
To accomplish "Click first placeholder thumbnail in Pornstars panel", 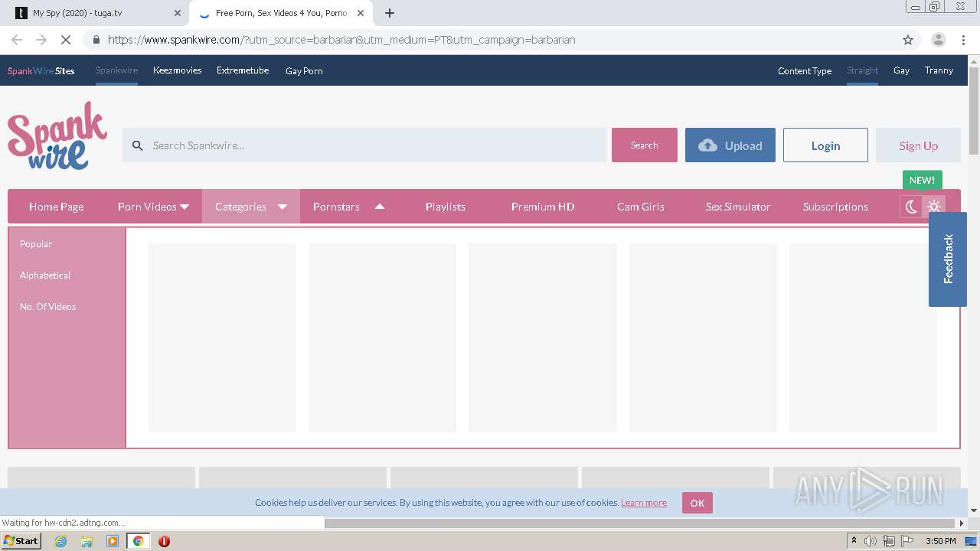I will pos(222,337).
